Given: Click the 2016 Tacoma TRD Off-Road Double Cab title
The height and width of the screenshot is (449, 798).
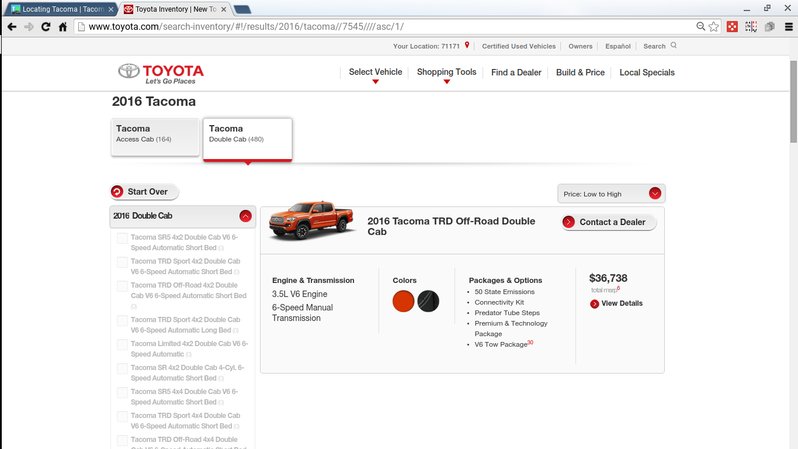Looking at the screenshot, I should pyautogui.click(x=451, y=226).
